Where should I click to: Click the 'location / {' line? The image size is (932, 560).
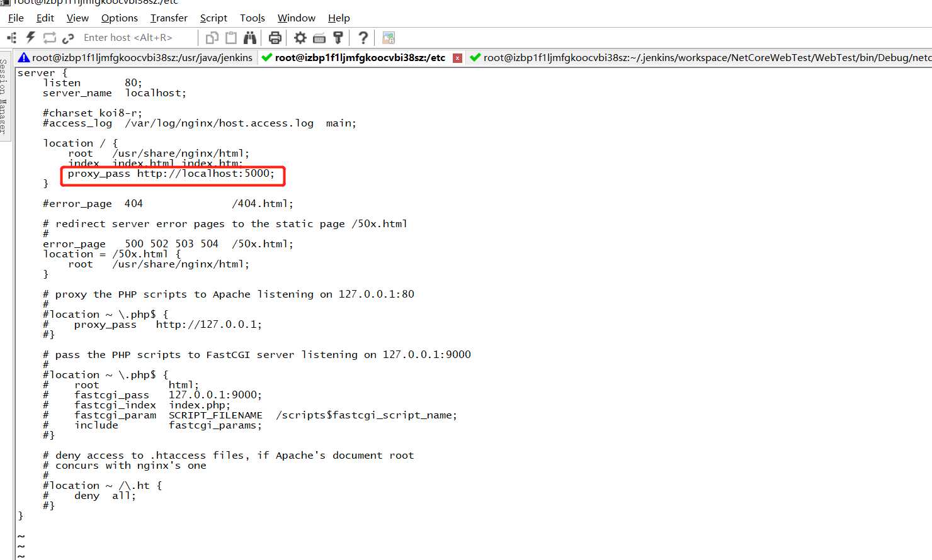click(x=81, y=143)
